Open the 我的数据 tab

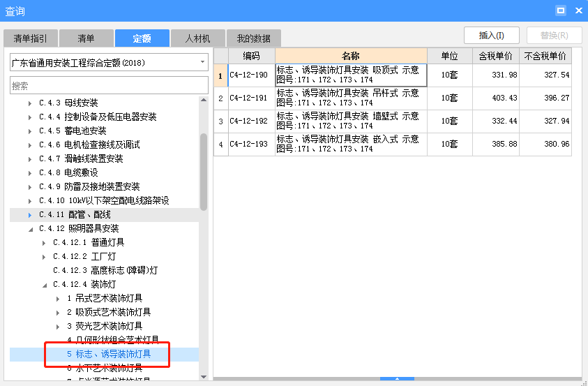coord(254,38)
